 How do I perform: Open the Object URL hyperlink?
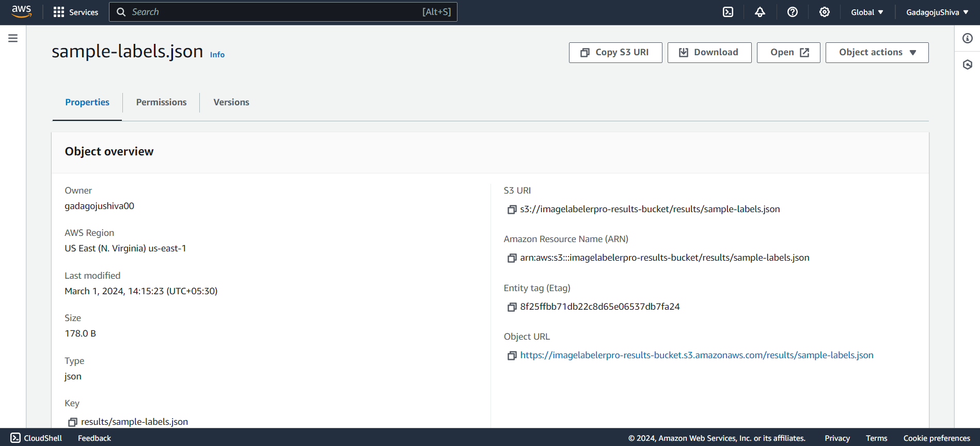coord(697,355)
